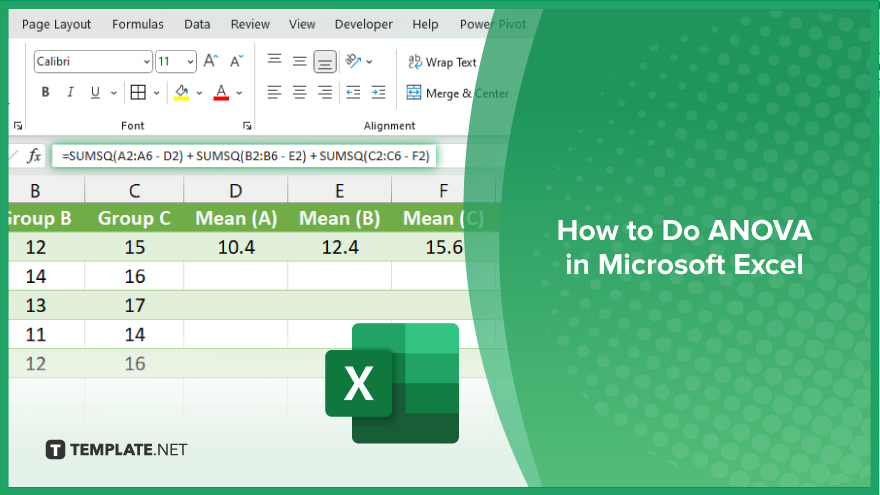Select Group C cell with value 14

tap(134, 334)
